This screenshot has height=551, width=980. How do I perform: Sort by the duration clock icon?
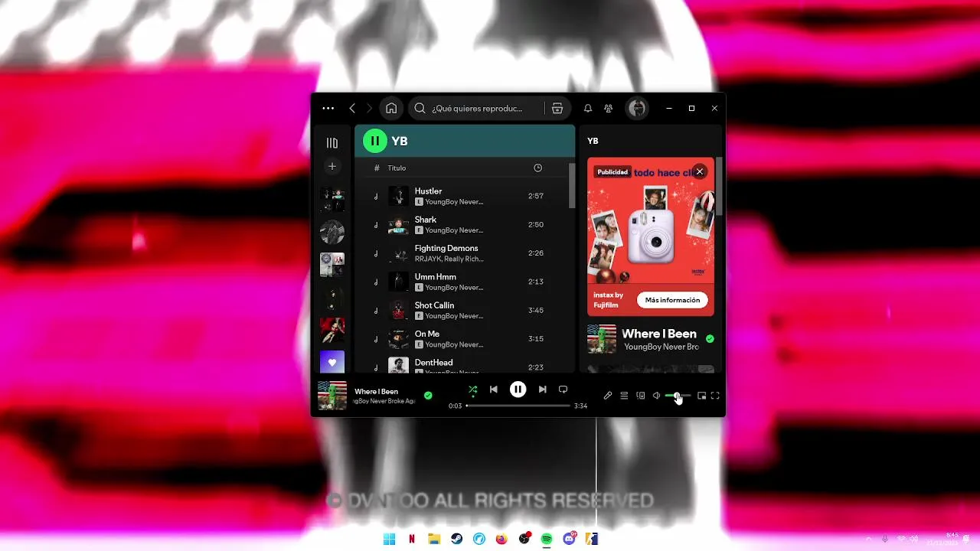pos(537,168)
